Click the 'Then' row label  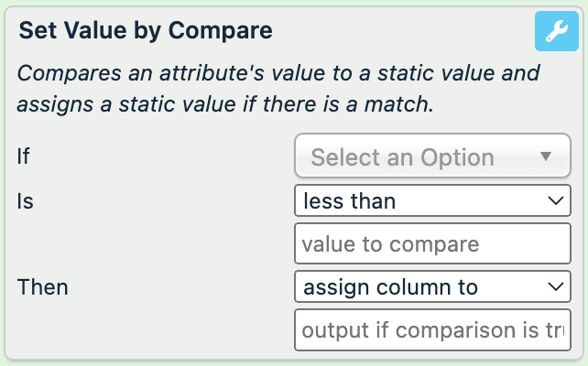tap(43, 287)
